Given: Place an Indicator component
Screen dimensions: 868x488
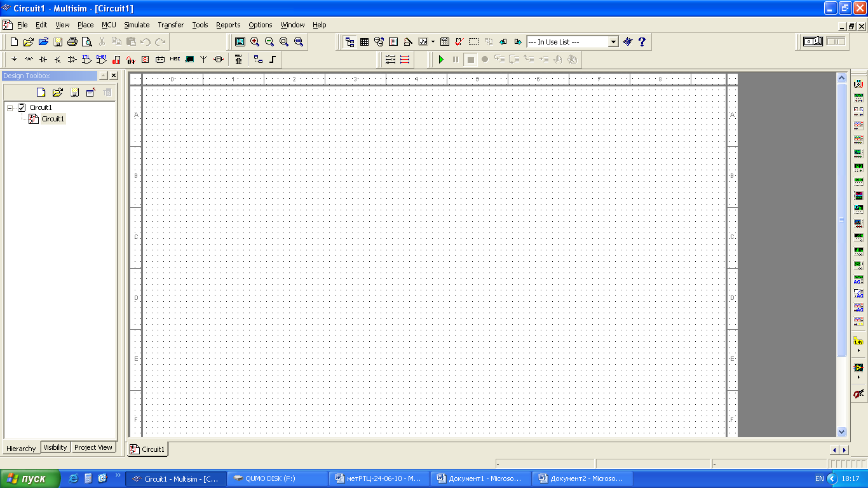Looking at the screenshot, I should click(x=146, y=60).
